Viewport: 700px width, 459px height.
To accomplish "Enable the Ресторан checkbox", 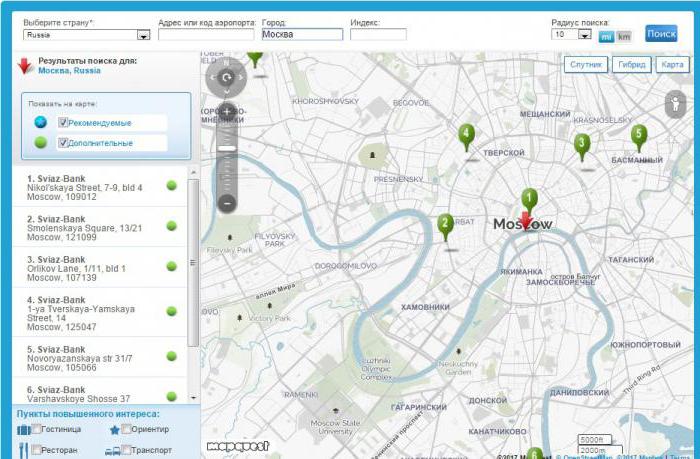I will click(x=36, y=449).
